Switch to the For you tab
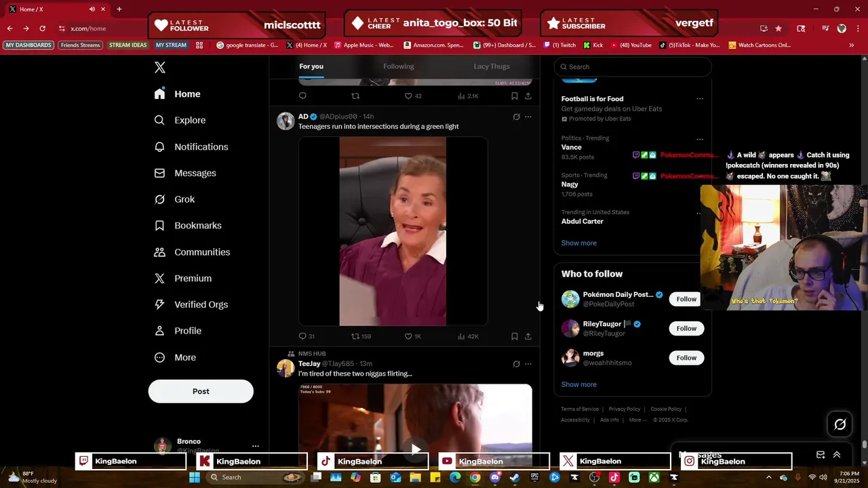 click(x=311, y=66)
